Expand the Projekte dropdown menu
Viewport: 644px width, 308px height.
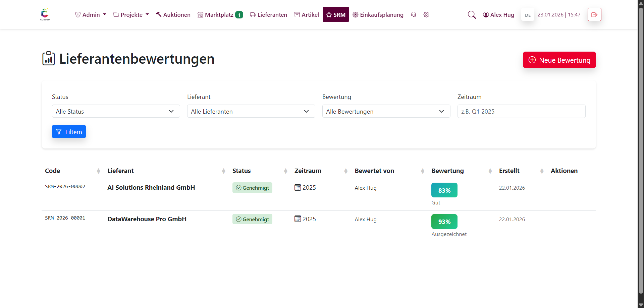pyautogui.click(x=131, y=14)
